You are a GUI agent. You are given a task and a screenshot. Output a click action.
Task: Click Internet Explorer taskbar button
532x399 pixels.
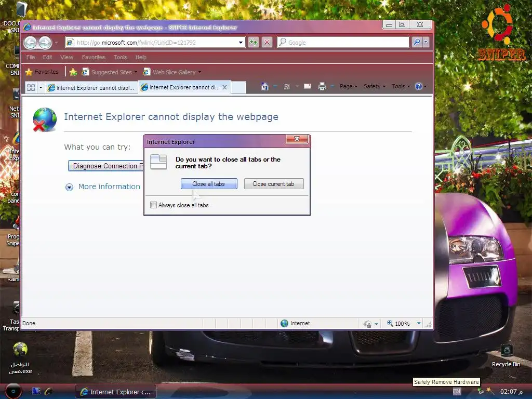click(116, 392)
